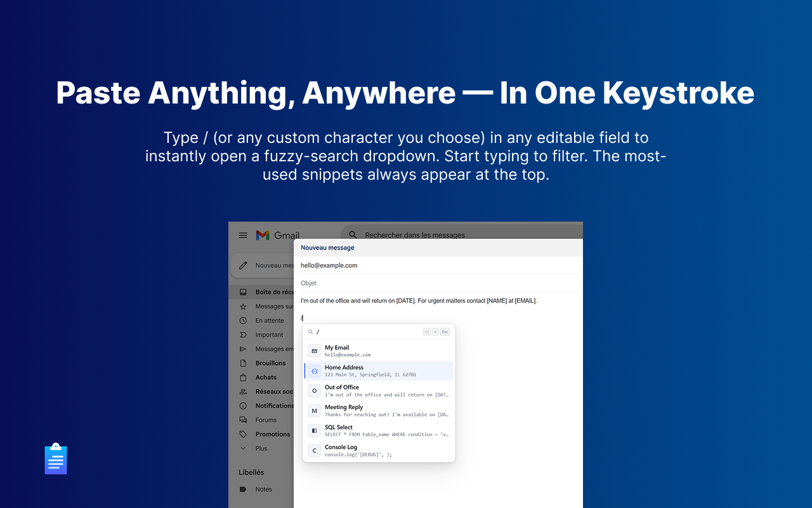
Task: Click the 'Nouveau message' compose window title
Action: 327,248
